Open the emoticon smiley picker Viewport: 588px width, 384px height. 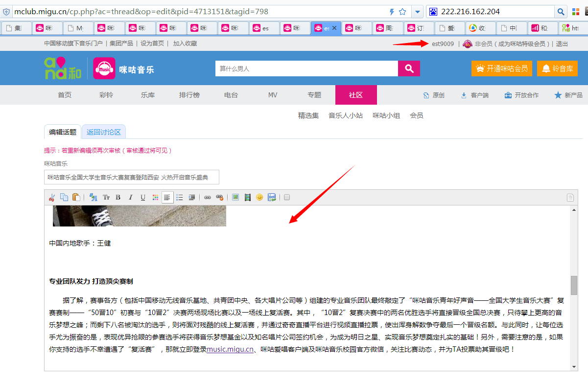click(259, 197)
